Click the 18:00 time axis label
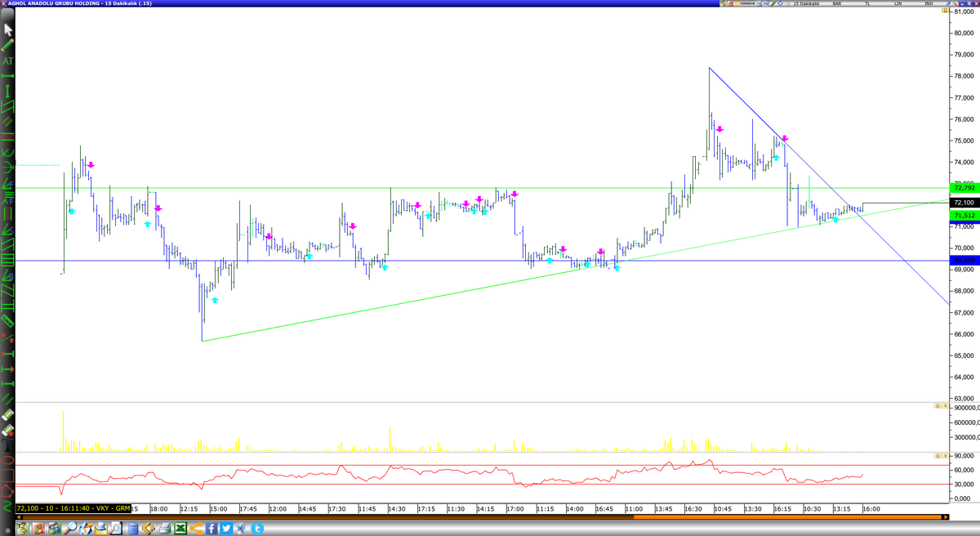The width and height of the screenshot is (980, 536). coord(158,508)
